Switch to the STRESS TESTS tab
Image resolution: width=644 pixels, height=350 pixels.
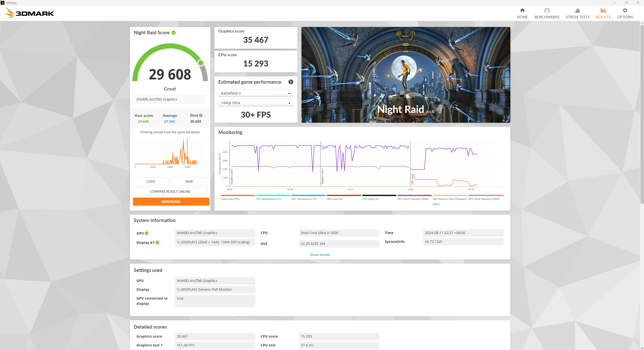(577, 13)
